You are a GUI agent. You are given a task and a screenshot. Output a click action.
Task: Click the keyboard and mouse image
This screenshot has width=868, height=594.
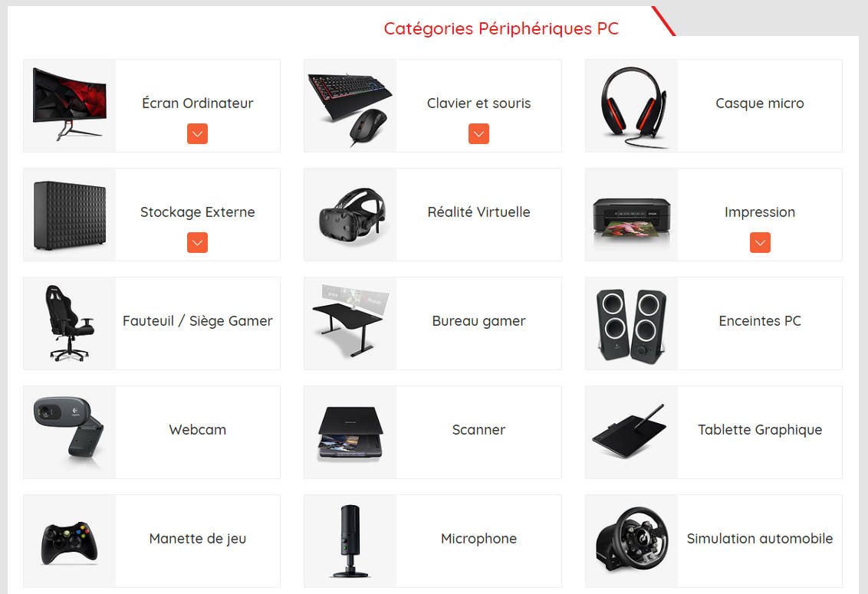point(350,106)
